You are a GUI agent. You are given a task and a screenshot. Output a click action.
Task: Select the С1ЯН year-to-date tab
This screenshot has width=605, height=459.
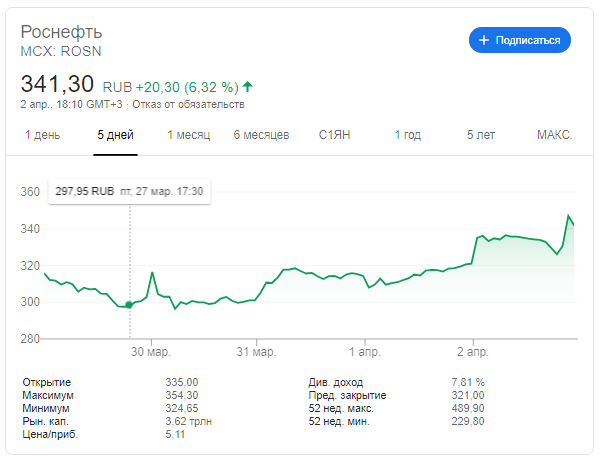point(335,135)
